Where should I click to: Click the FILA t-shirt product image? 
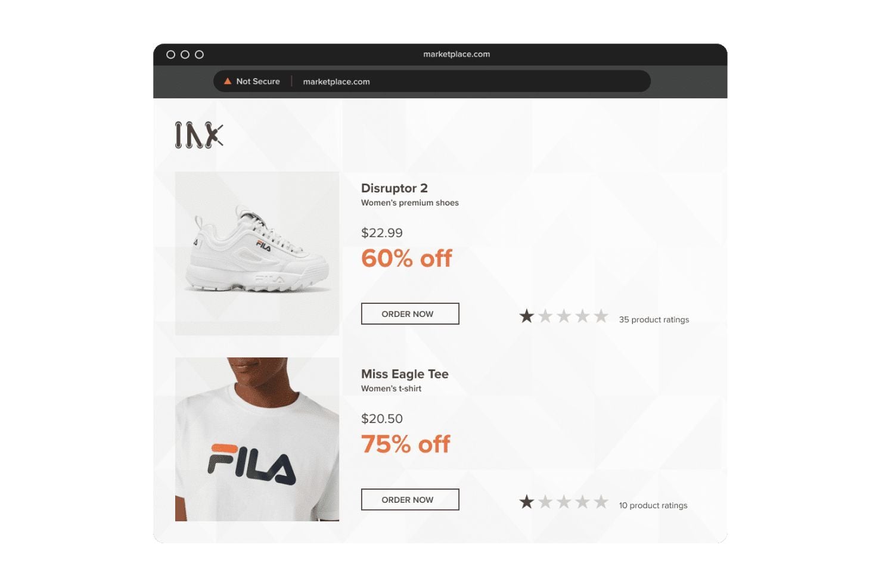257,439
